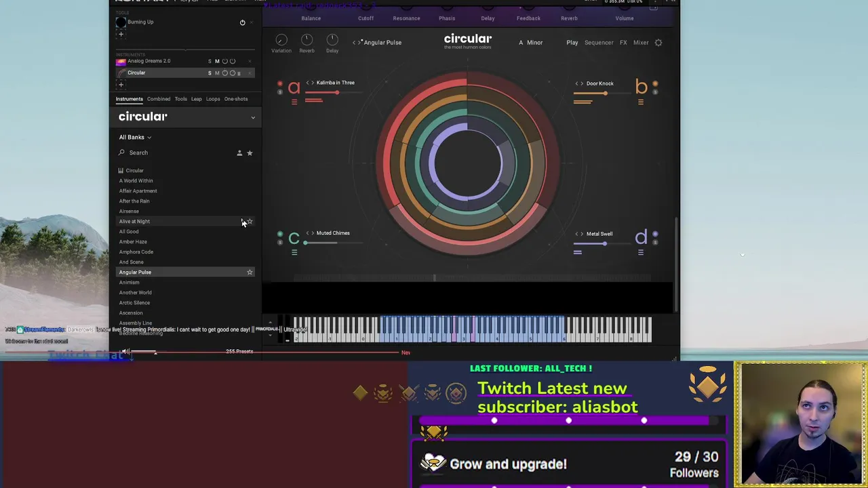The width and height of the screenshot is (868, 488).
Task: Select the large layer b letter
Action: [x=642, y=87]
